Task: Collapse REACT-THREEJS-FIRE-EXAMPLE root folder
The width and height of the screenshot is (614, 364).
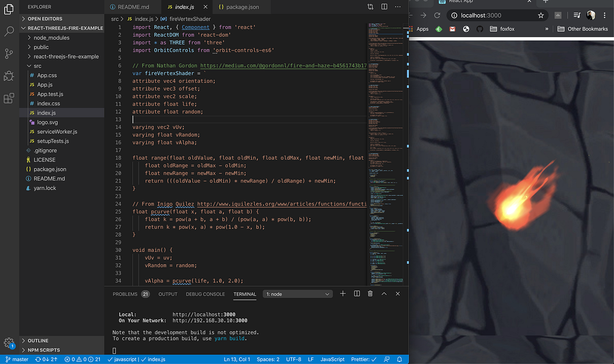Action: [x=61, y=28]
